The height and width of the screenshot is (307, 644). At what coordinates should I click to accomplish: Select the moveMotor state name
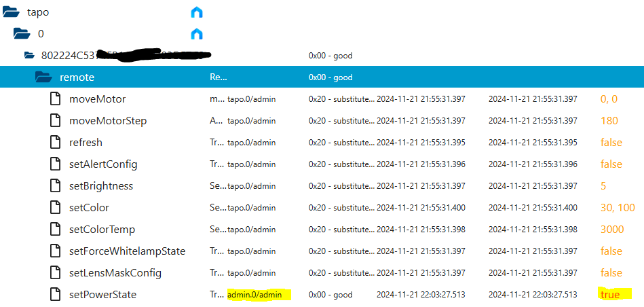coord(97,99)
